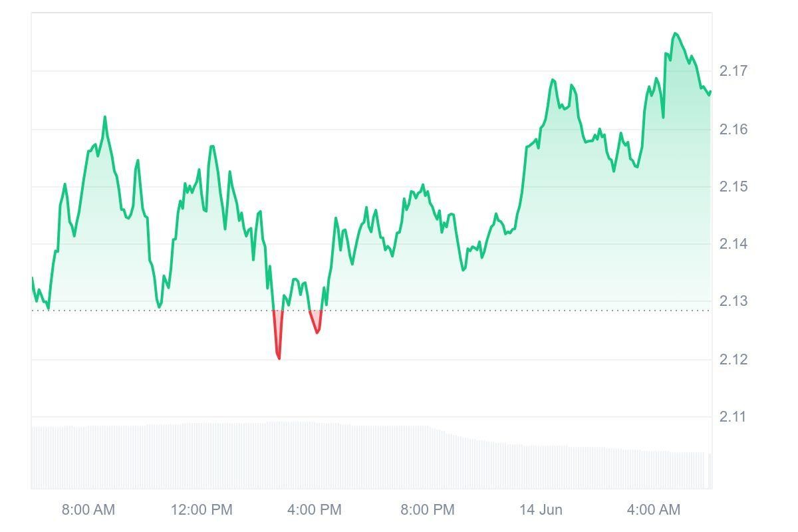Click the lowest red dip on the chart

tap(279, 358)
